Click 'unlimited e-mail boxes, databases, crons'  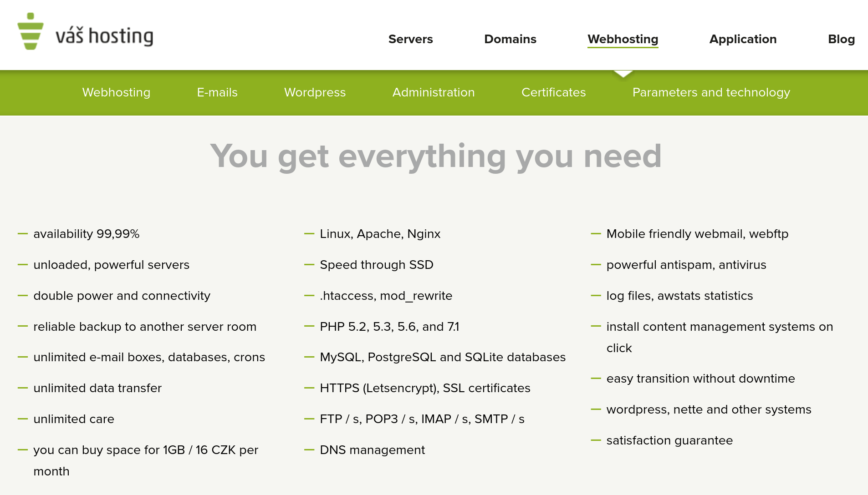tap(149, 357)
